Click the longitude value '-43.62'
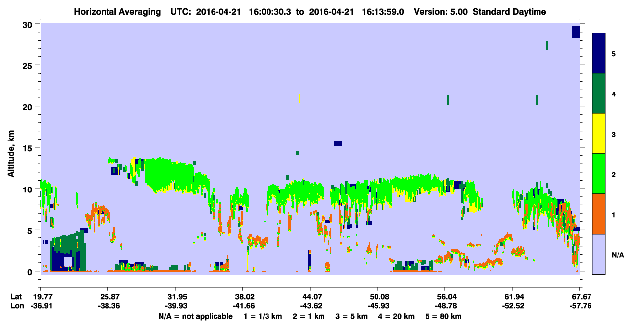This screenshot has height=330, width=644. click(310, 306)
